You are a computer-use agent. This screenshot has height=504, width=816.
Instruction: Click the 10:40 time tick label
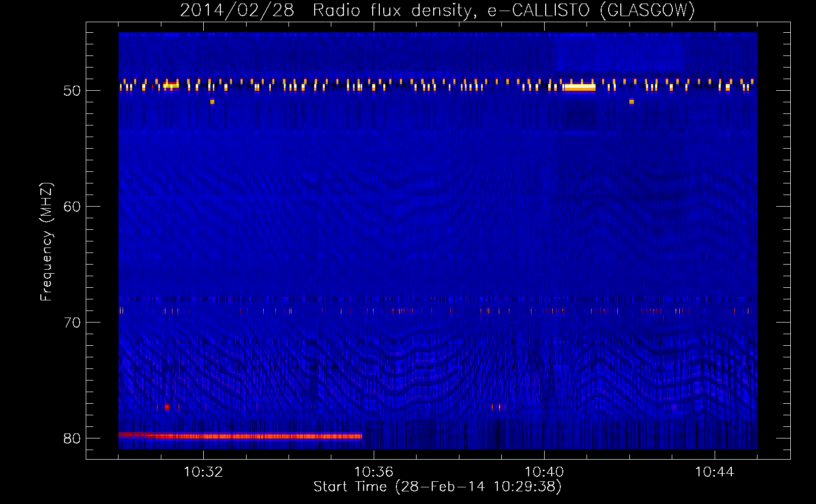pos(544,472)
